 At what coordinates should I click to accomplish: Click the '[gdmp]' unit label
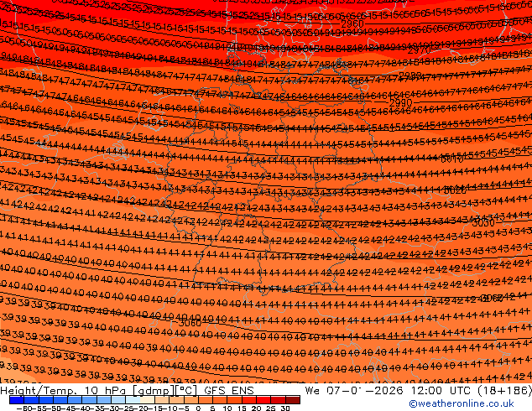click(153, 391)
